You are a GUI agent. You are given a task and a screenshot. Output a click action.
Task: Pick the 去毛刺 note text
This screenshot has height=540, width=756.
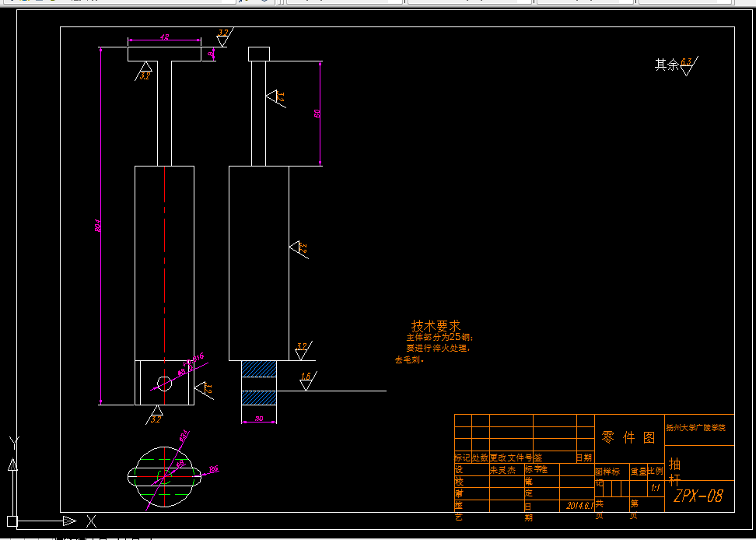[x=410, y=359]
